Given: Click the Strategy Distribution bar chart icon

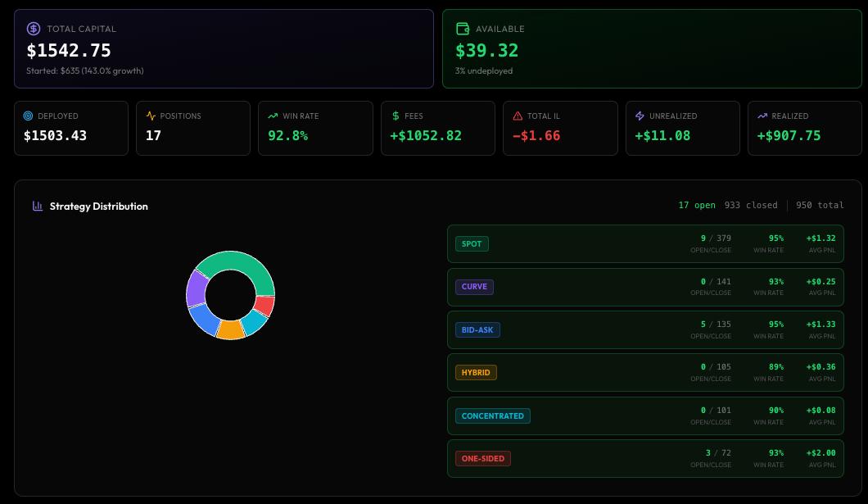Looking at the screenshot, I should (38, 206).
